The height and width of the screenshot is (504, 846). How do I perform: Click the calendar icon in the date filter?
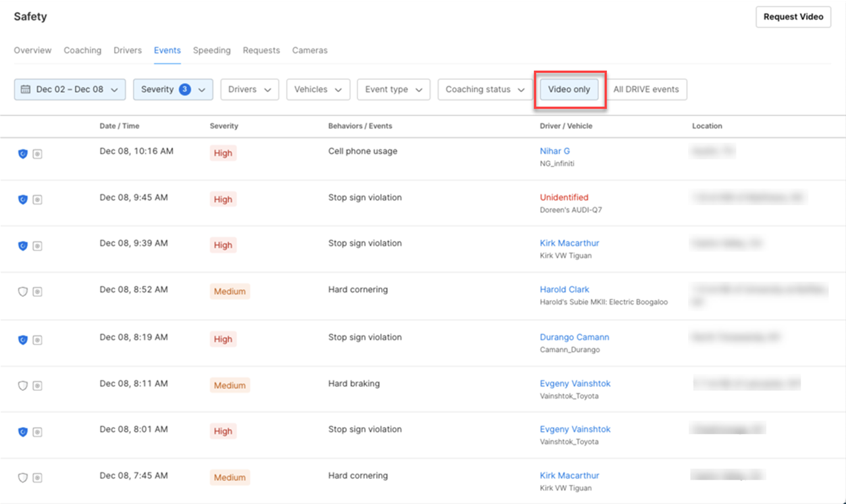point(26,89)
